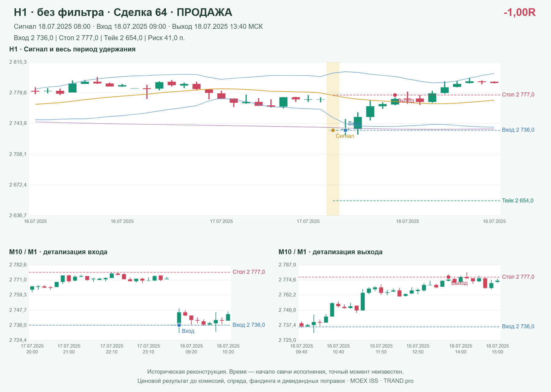Click y-axis value 2 708,1 on H1 chart

[x=18, y=154]
